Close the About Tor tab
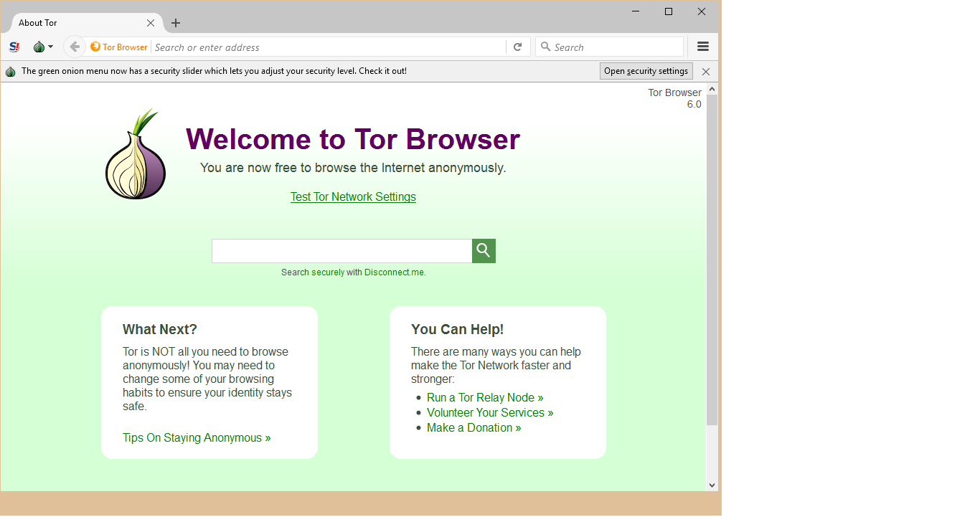 (151, 23)
